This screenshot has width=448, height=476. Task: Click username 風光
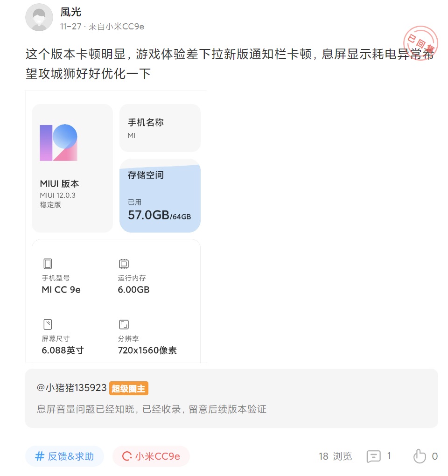pos(71,12)
